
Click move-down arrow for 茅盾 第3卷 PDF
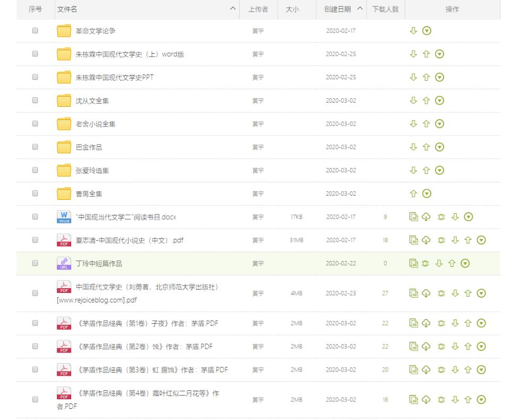[x=455, y=370]
